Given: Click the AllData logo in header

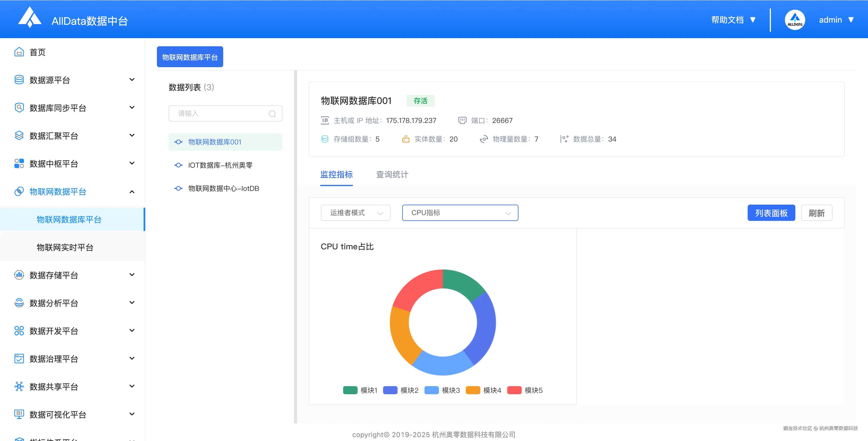Looking at the screenshot, I should click(x=30, y=17).
